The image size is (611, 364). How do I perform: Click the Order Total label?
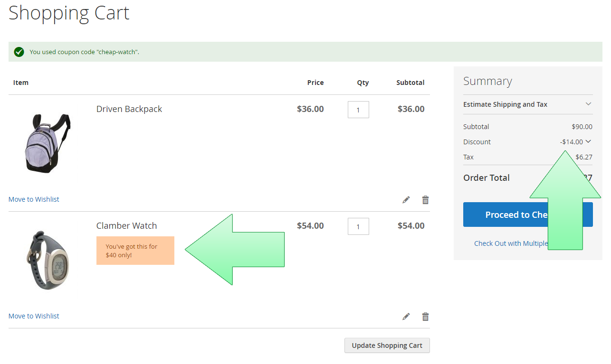point(487,177)
